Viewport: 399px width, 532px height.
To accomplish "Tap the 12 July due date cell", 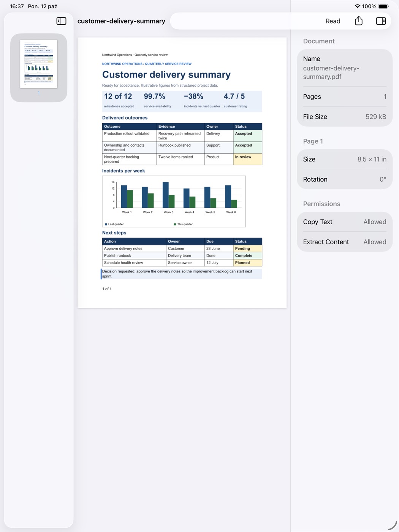I will [x=218, y=263].
